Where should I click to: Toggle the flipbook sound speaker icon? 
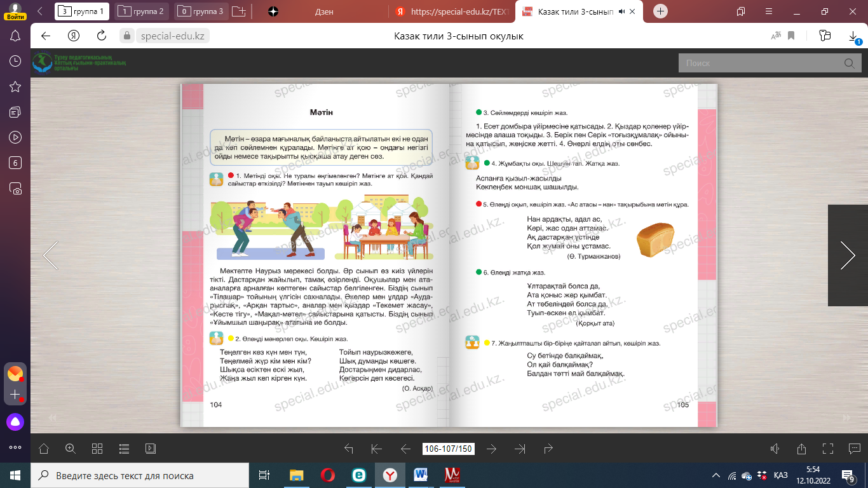(775, 449)
